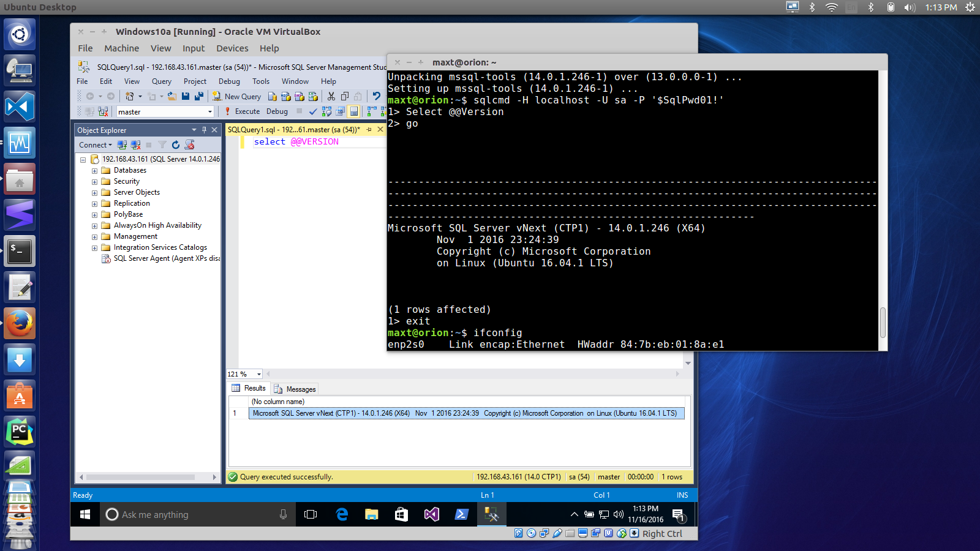Screen dimensions: 980x551
Task: Open the Connect dropdown in Object Explorer
Action: pyautogui.click(x=96, y=145)
